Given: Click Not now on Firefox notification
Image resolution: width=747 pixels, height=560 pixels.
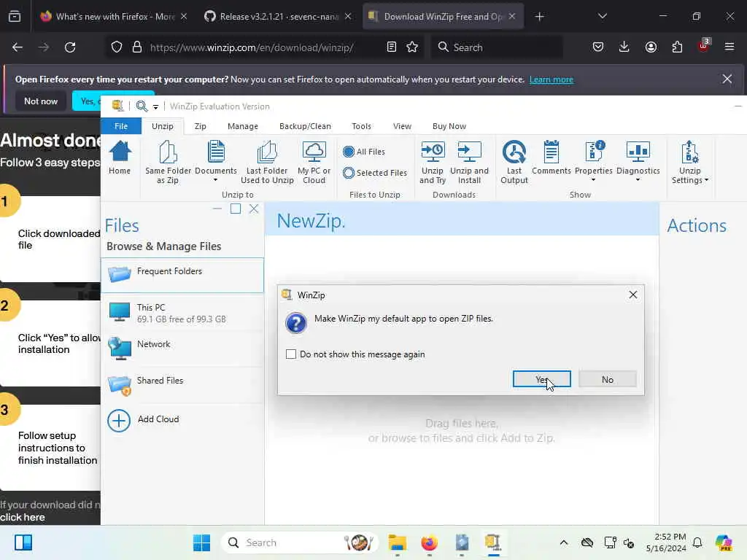Looking at the screenshot, I should [x=41, y=101].
